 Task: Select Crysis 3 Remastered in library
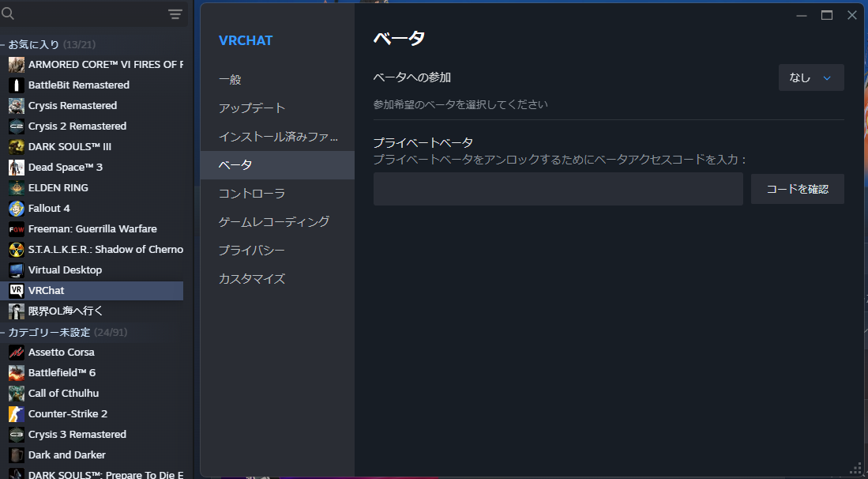pos(92,434)
